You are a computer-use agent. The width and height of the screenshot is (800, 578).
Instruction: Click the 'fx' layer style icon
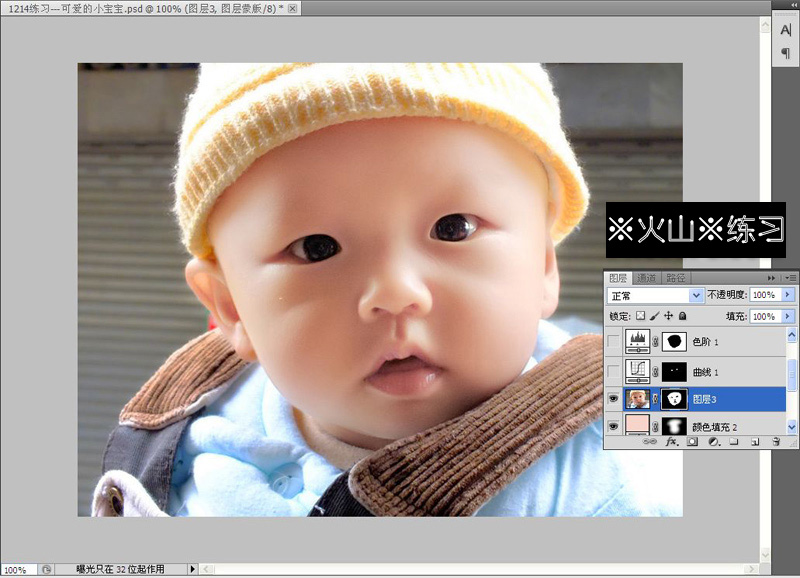(670, 441)
